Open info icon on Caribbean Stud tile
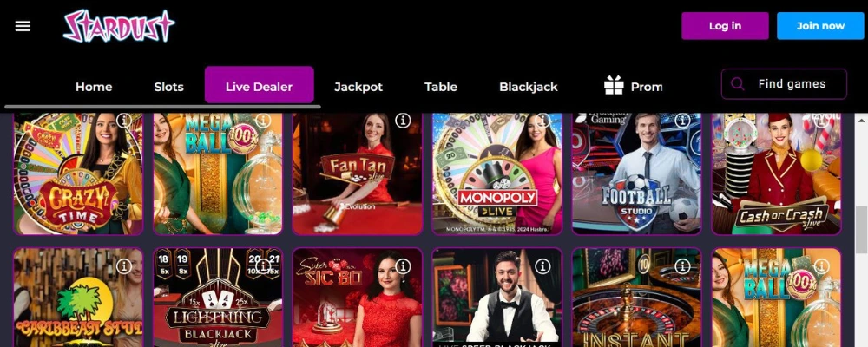The height and width of the screenshot is (347, 868). (124, 266)
